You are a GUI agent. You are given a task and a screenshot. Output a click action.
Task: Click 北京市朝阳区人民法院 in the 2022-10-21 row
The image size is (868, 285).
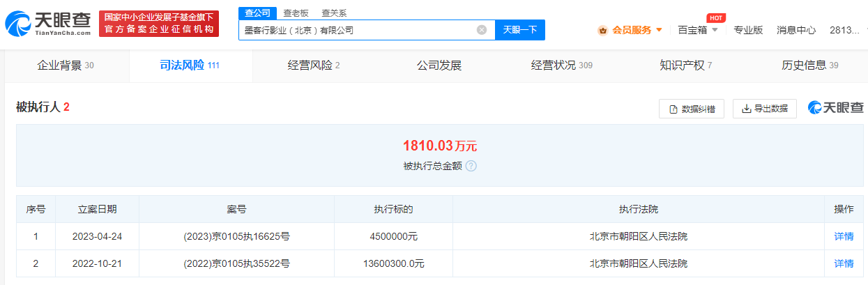pos(638,263)
